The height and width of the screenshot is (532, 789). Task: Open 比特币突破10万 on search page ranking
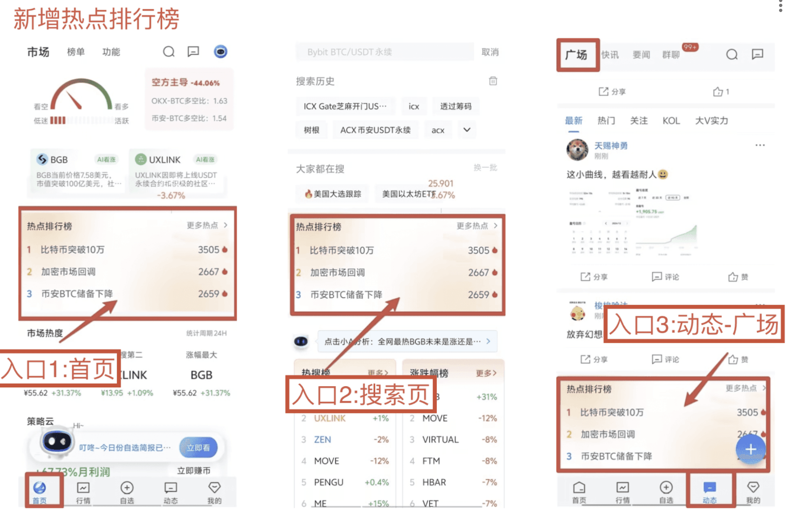[397, 250]
